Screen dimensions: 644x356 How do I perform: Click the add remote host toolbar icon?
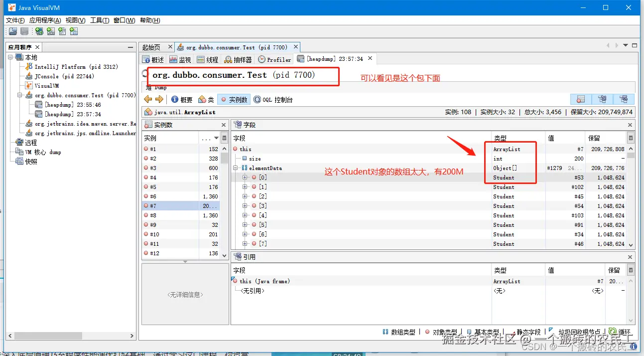[39, 31]
